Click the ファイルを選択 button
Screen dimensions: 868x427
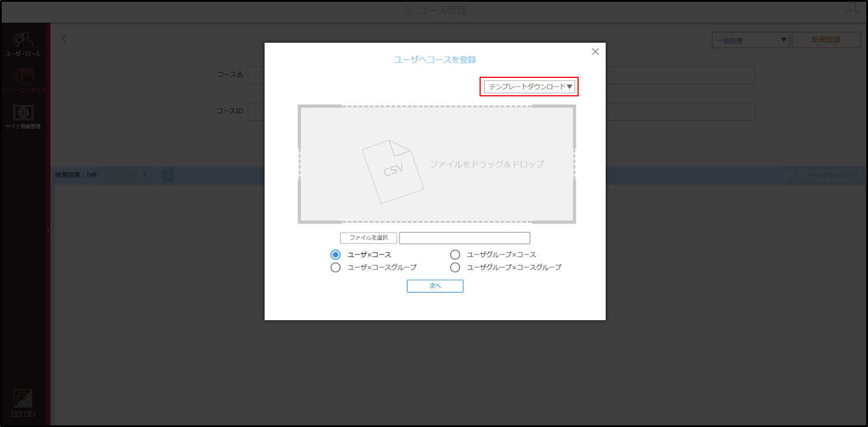click(368, 238)
